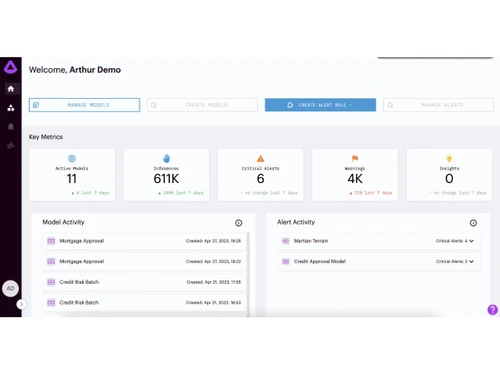500x375 pixels.
Task: Click the Key Metrics heading
Action: click(x=46, y=137)
